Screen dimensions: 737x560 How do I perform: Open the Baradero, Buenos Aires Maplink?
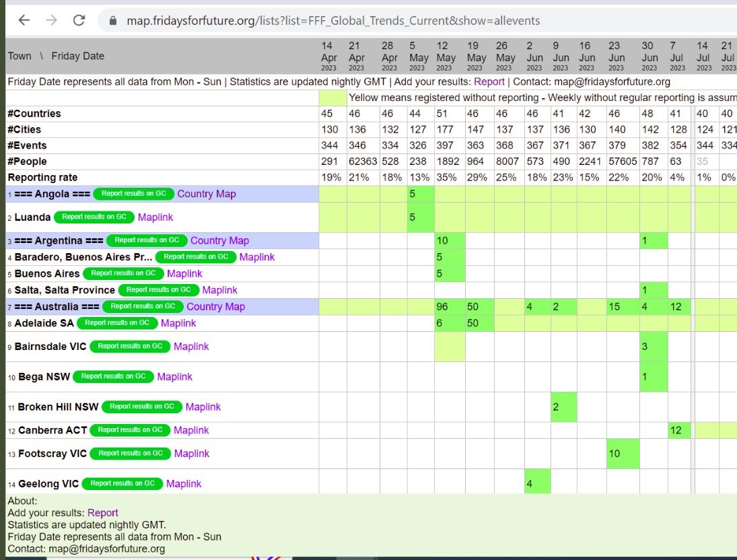point(257,257)
